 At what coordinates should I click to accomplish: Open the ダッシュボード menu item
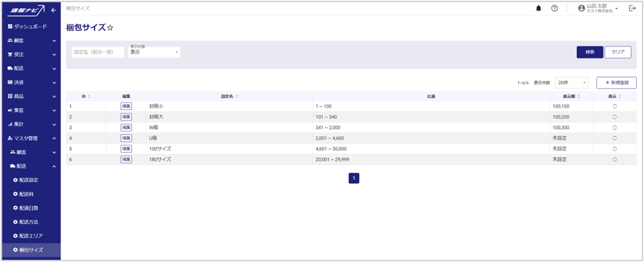click(x=30, y=26)
